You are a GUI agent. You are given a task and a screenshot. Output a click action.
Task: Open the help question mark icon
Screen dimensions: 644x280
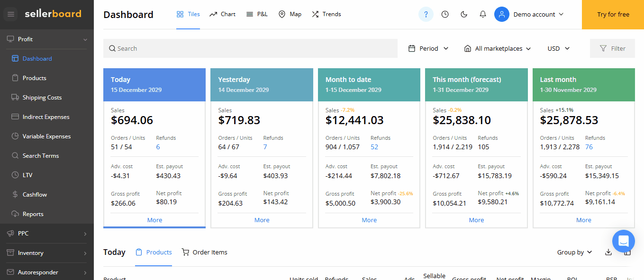pyautogui.click(x=426, y=14)
